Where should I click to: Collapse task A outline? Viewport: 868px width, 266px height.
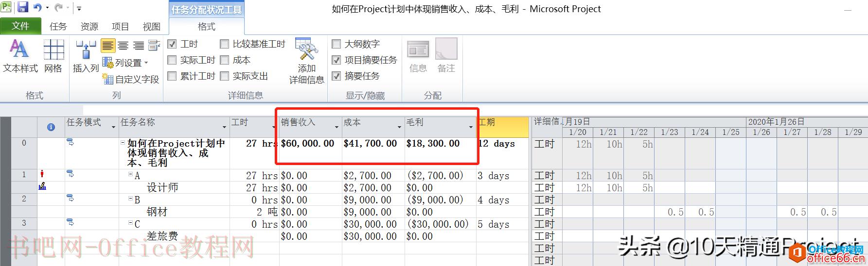click(130, 174)
